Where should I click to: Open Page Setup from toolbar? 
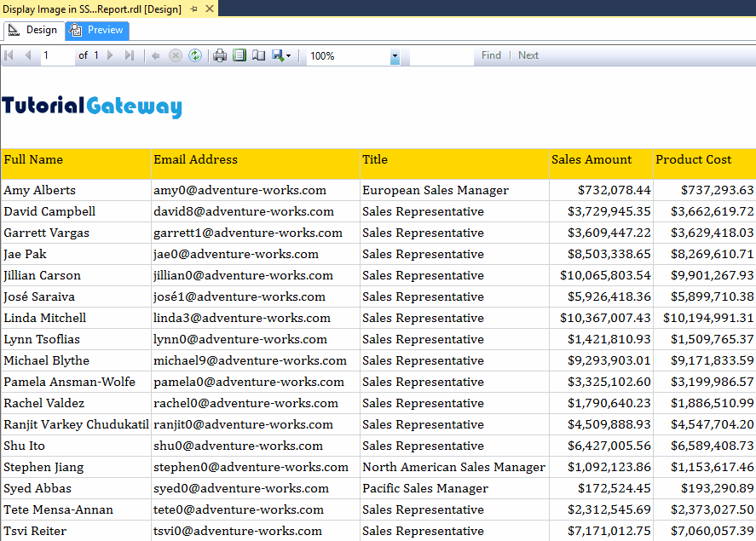258,55
